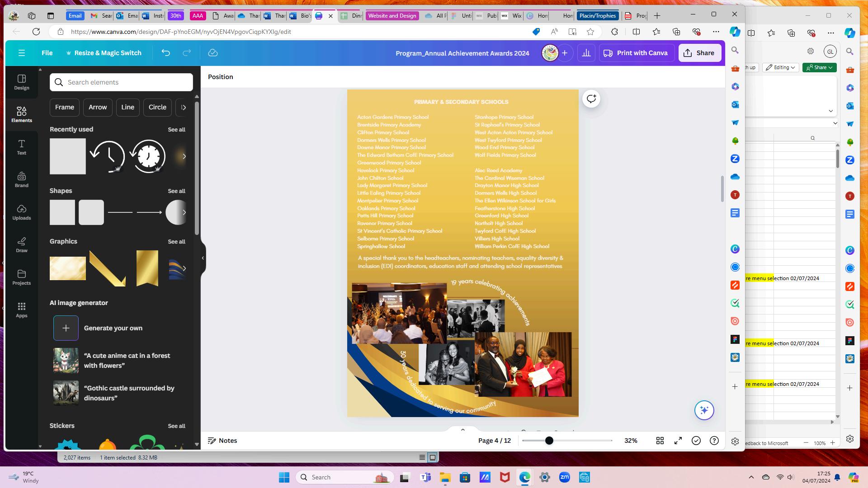
Task: Add a comment on the page
Action: tap(591, 99)
